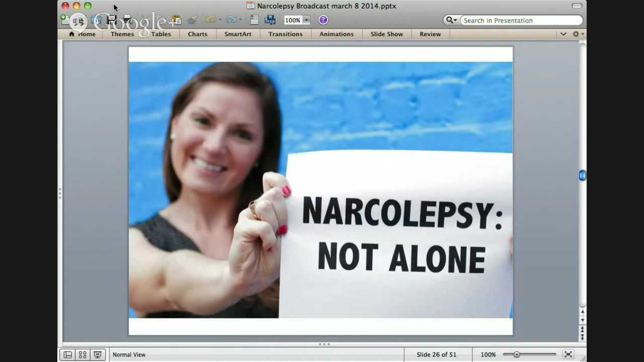Click the 'Normal View' status bar label
The image size is (644, 362).
tap(129, 354)
